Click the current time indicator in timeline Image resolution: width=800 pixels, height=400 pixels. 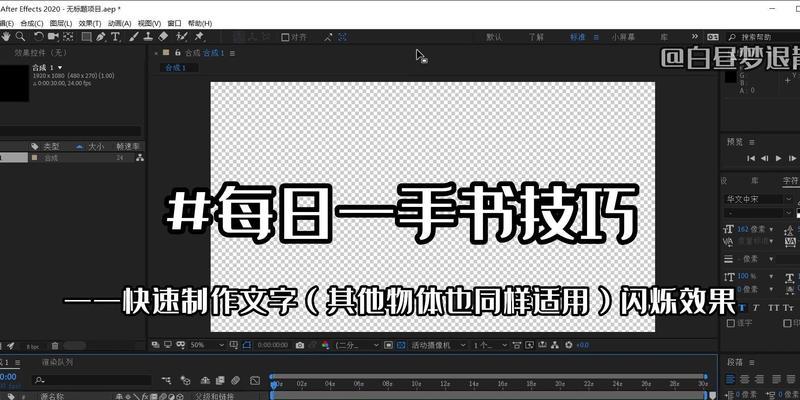pyautogui.click(x=273, y=384)
